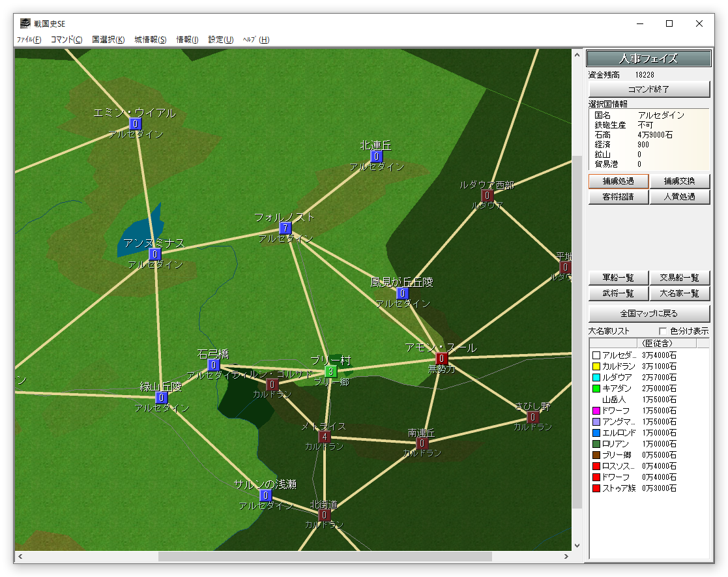Select the 北連丘 castle marker
This screenshot has height=577, width=728.
click(x=376, y=156)
